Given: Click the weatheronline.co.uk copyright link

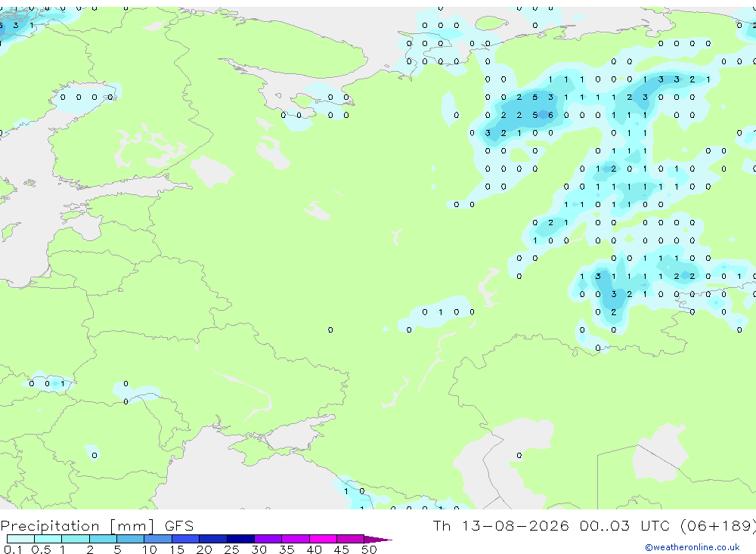Looking at the screenshot, I should (692, 547).
